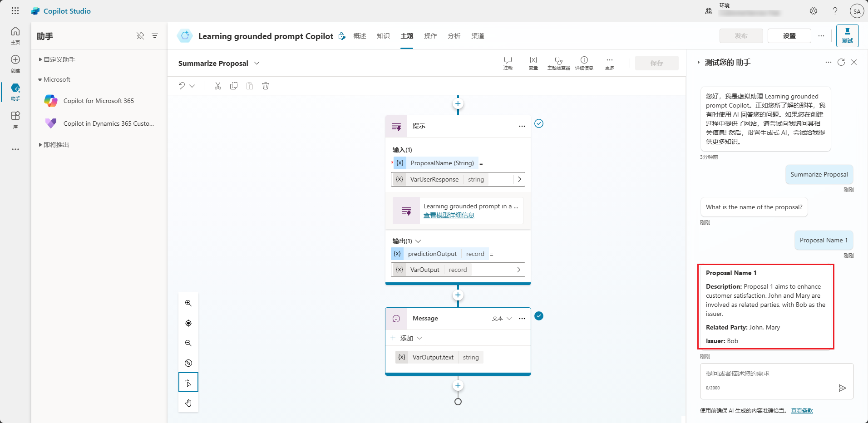The height and width of the screenshot is (423, 868).
Task: Click the paste icon in the edit toolbar
Action: 250,86
